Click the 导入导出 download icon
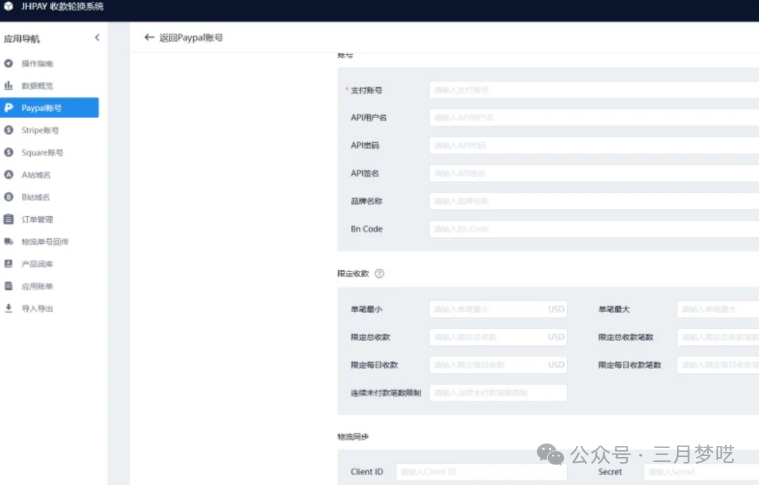759x485 pixels. (8, 308)
